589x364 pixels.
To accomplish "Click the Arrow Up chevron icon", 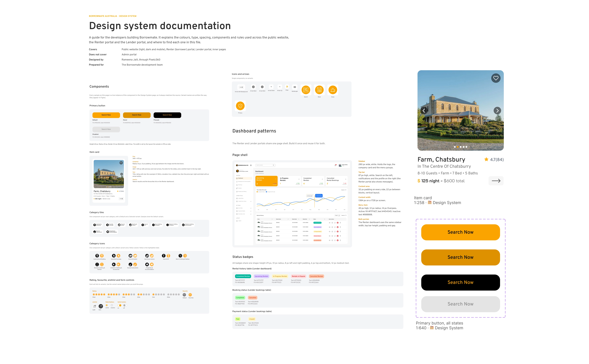I will pos(280,87).
